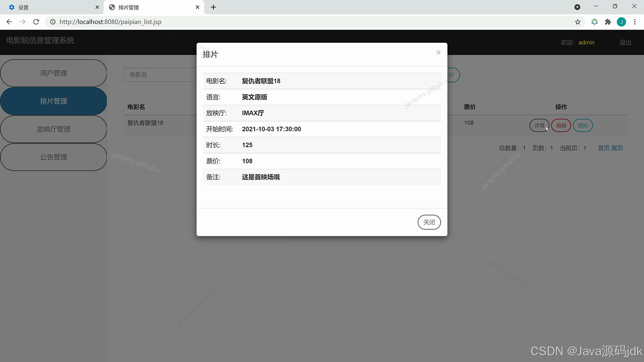This screenshot has width=644, height=362.
Task: Open a new browser tab
Action: [x=213, y=7]
